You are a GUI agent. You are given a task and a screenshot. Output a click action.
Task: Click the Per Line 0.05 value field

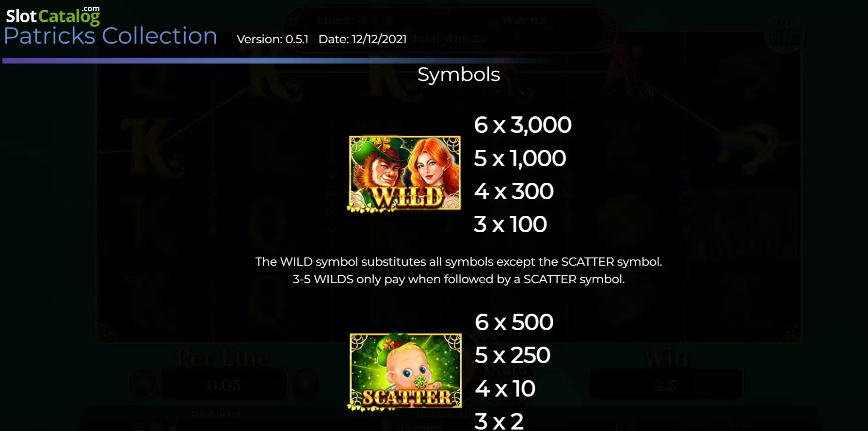(224, 385)
